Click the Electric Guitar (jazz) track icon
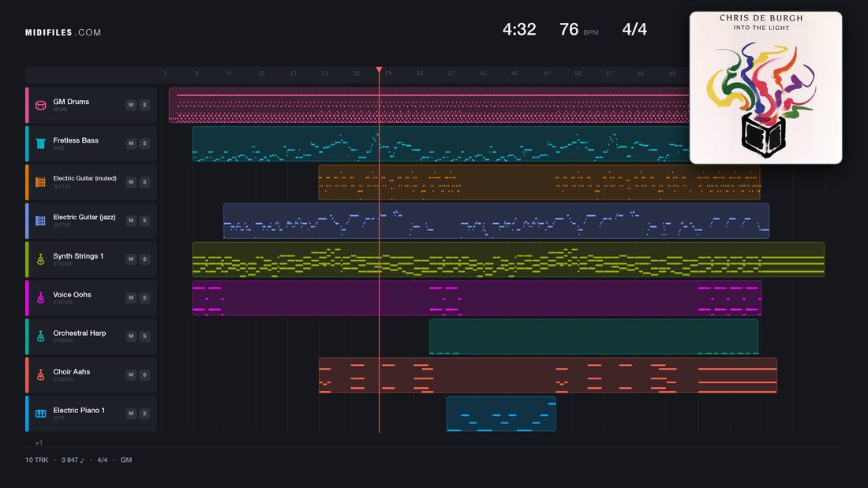The height and width of the screenshot is (488, 868). coord(40,221)
